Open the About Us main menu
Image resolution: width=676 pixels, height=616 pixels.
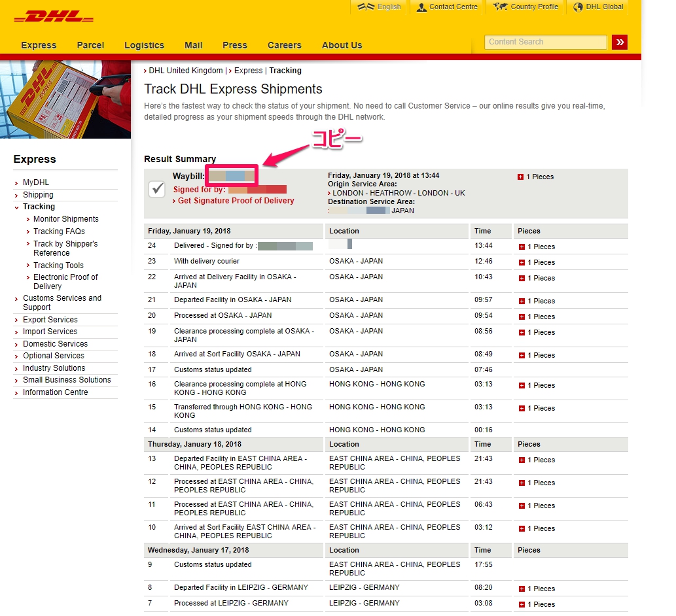[342, 45]
